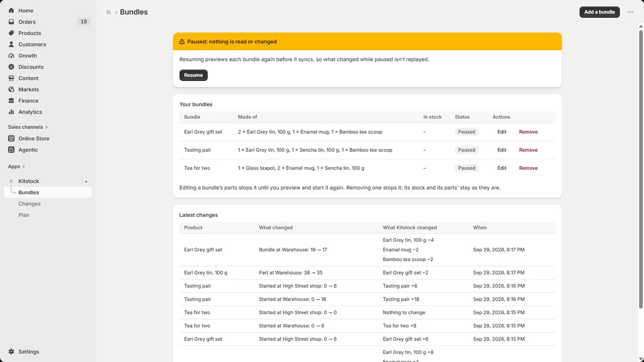This screenshot has height=362, width=644.
Task: Click 'Earl Grey tin, 100 g' in Latest changes
Action: click(x=206, y=273)
